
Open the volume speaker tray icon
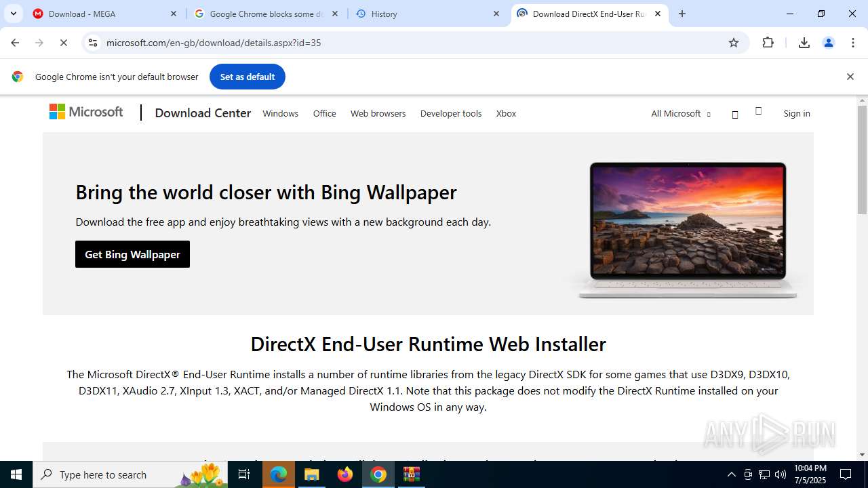(781, 474)
